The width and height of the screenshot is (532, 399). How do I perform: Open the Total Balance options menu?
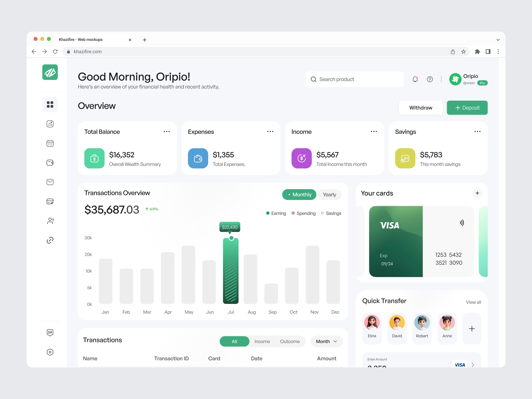coord(167,131)
